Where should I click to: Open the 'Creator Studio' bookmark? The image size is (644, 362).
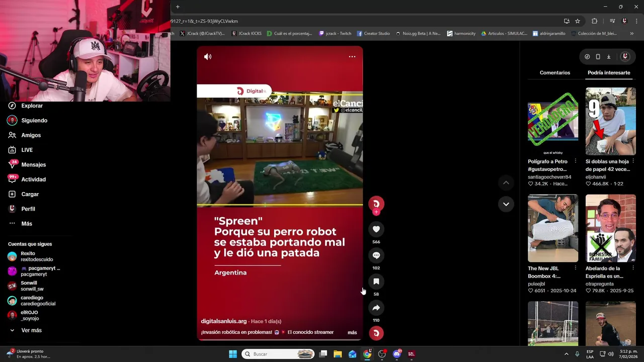[x=373, y=34]
